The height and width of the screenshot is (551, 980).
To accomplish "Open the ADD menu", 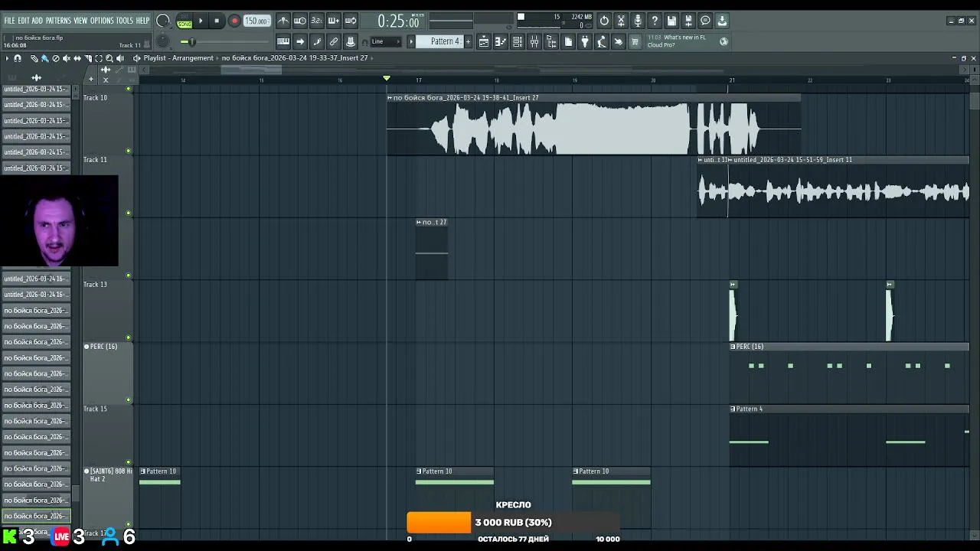I will click(38, 21).
